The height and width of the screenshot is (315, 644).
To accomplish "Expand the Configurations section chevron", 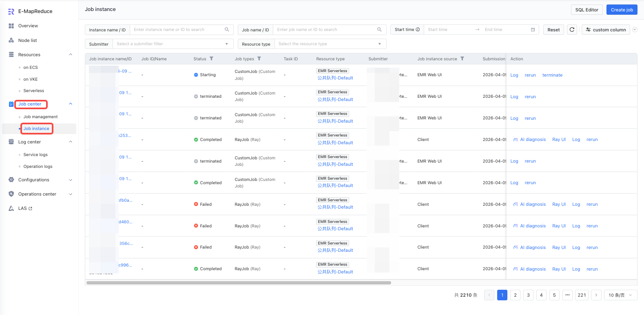I will (x=71, y=180).
